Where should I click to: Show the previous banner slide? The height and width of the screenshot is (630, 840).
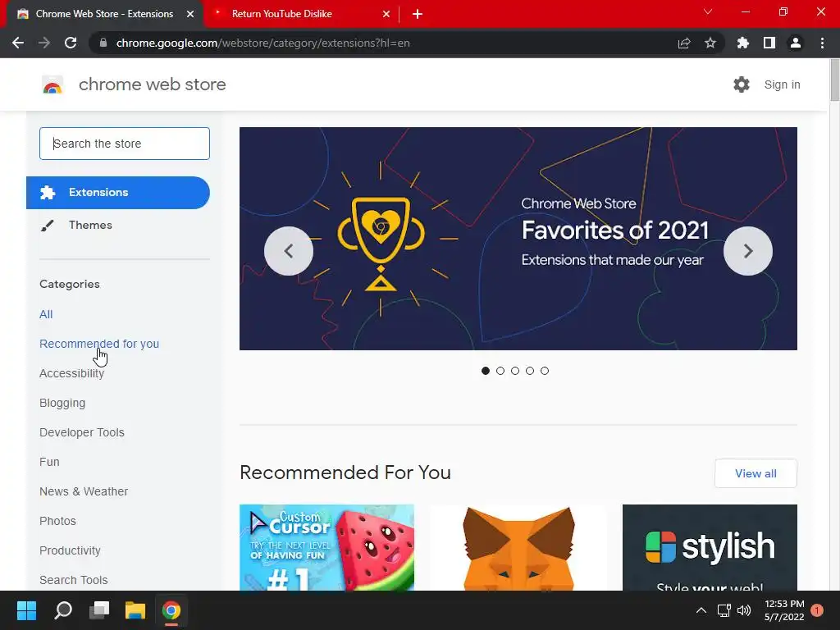(289, 251)
